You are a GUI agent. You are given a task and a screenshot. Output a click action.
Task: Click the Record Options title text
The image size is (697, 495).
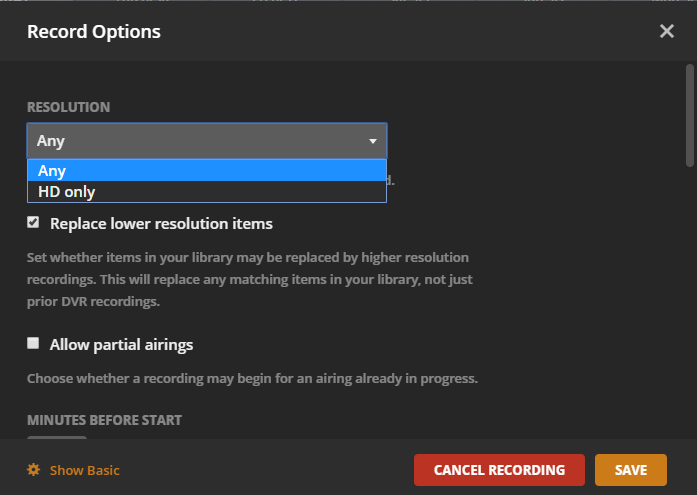(94, 32)
